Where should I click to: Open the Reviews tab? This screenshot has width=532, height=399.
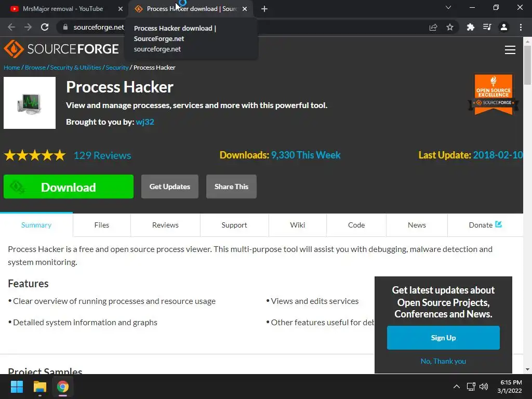coord(165,225)
